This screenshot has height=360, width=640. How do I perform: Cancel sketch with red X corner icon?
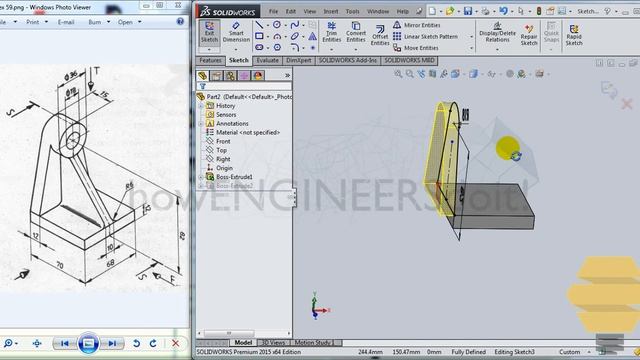point(627,104)
